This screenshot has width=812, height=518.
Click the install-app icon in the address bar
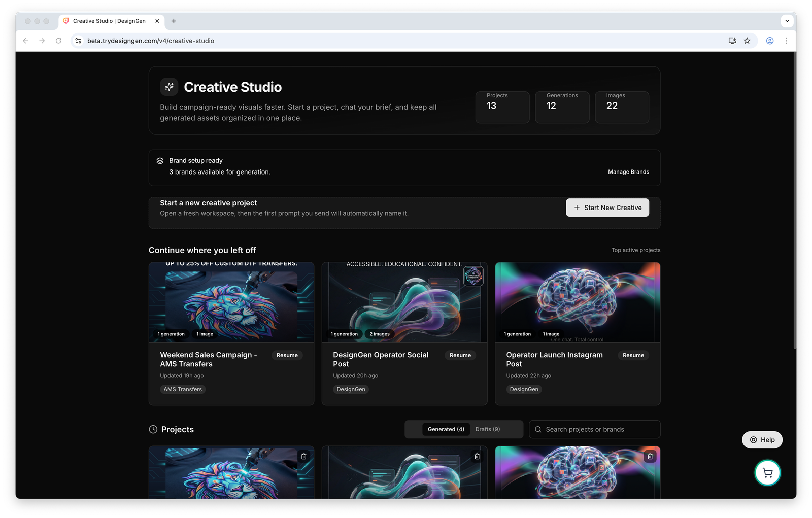click(732, 41)
